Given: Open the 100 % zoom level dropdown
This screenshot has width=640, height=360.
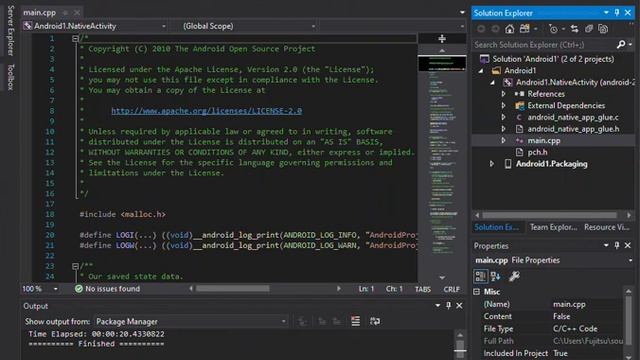Looking at the screenshot, I should click(x=56, y=289).
